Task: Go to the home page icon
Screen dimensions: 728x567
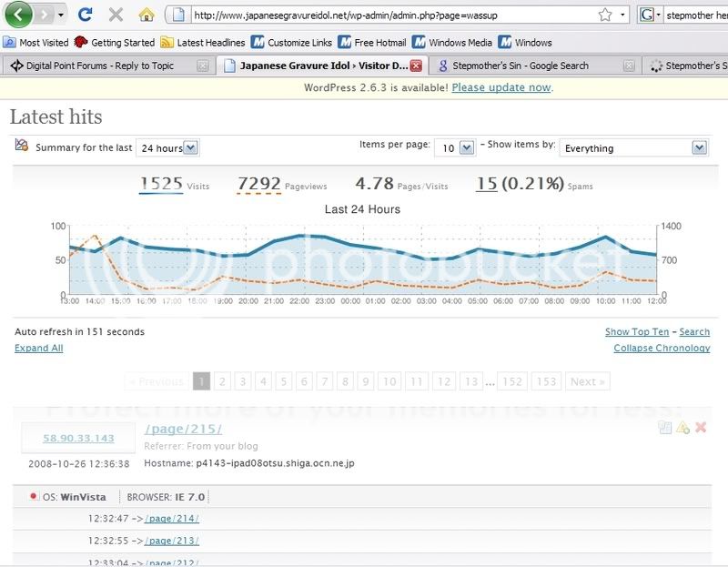Action: point(147,15)
